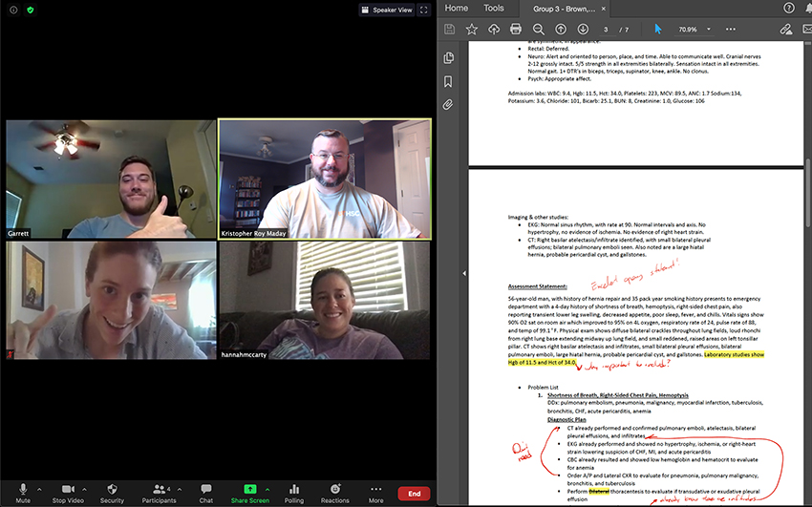Click "Imaging & other studies:" heading
The image size is (812, 507).
point(538,218)
